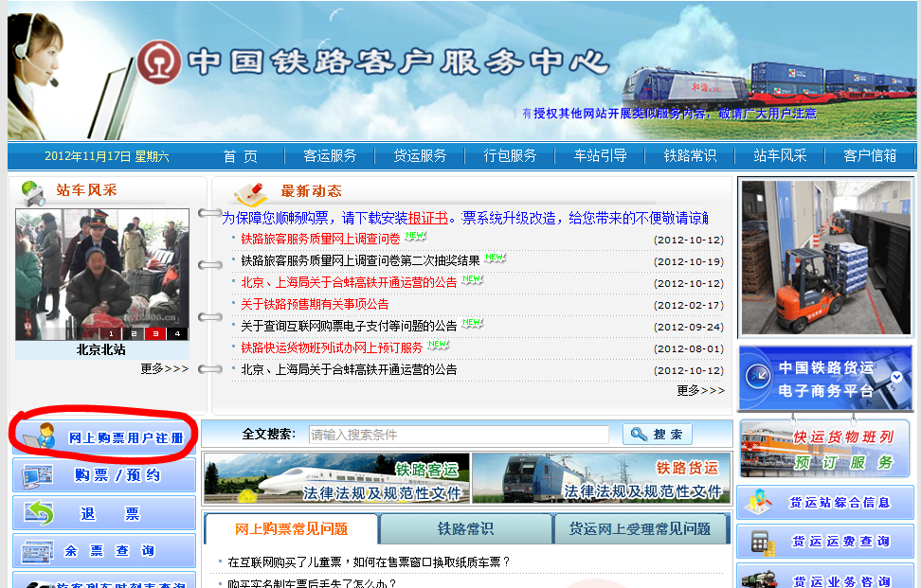921x588 pixels.
Task: Switch to the 货运网上受理常见问题 tab
Action: 641,528
